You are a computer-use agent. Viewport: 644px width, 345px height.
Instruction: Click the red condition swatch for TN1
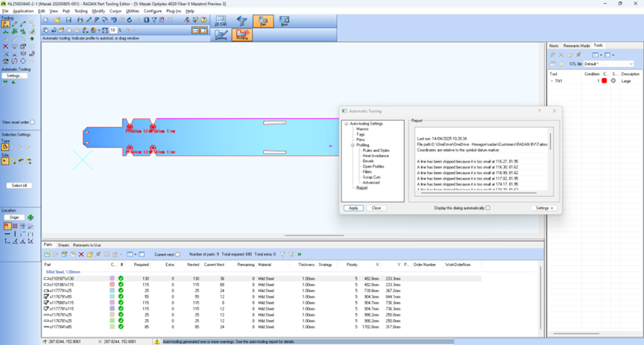[604, 81]
